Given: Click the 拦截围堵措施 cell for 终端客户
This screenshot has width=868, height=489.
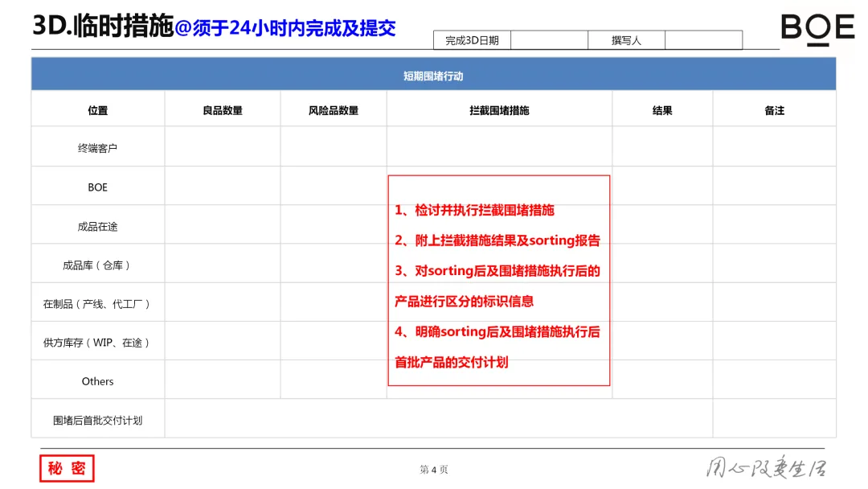Looking at the screenshot, I should click(499, 146).
